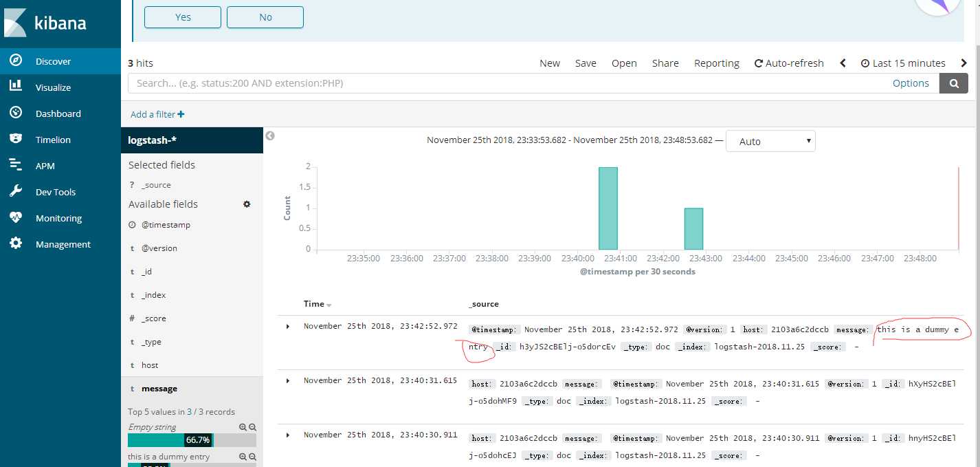Click the APM lines icon
The width and height of the screenshot is (980, 467).
(16, 165)
